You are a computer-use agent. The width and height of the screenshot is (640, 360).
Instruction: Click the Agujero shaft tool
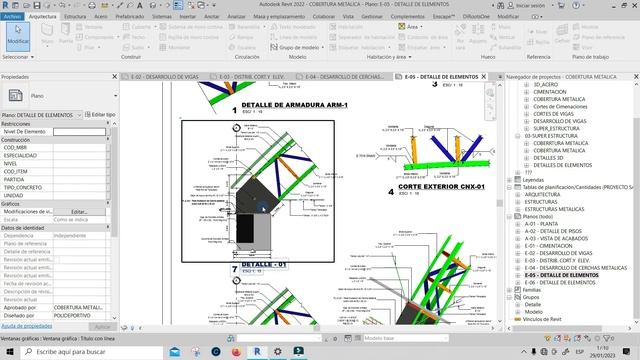point(478,34)
